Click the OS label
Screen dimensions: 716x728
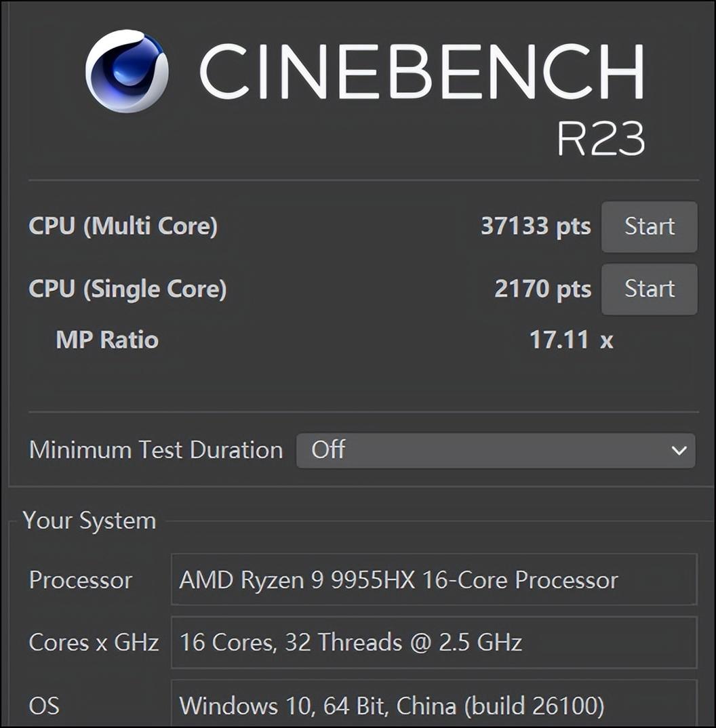point(44,706)
